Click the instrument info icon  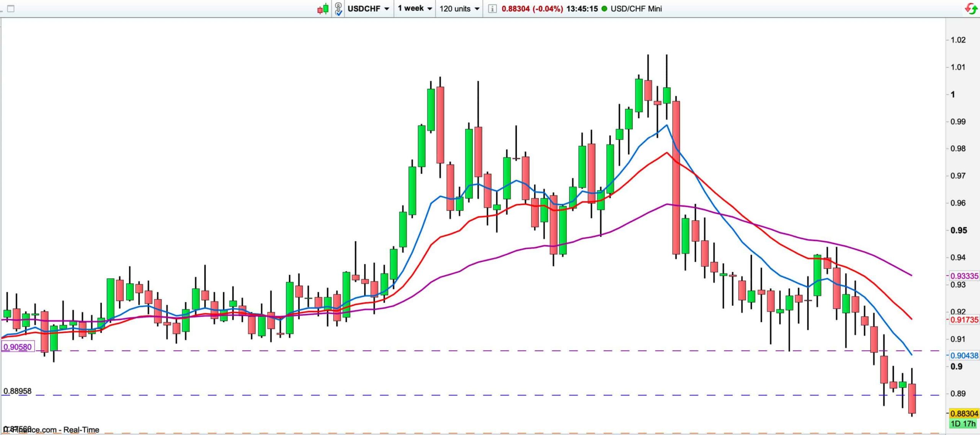click(492, 8)
